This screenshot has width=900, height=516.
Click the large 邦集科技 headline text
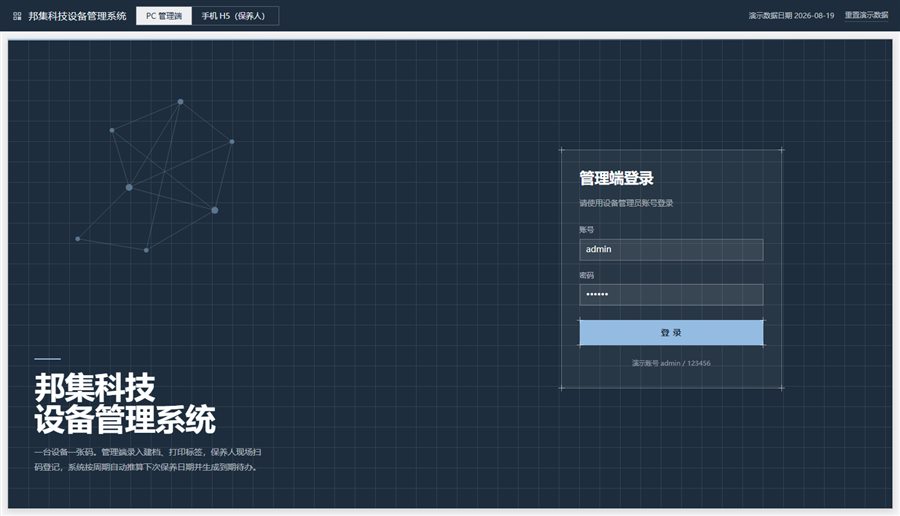[95, 387]
